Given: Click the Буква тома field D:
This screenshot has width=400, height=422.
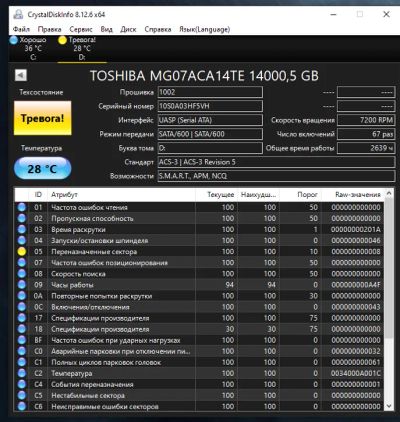Looking at the screenshot, I should 210,148.
